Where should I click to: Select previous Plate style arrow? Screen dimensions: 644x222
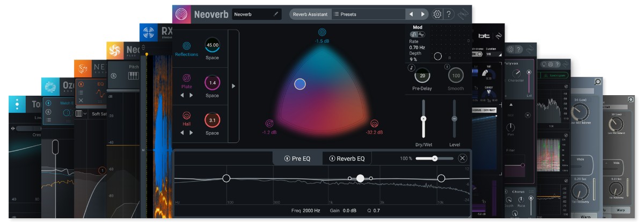[x=183, y=95]
